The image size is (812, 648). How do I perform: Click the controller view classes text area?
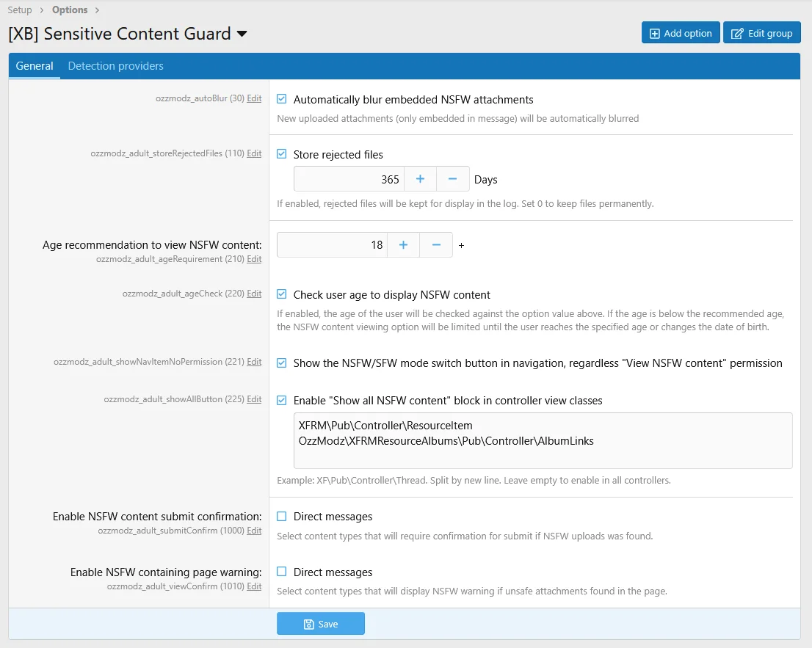(543, 440)
